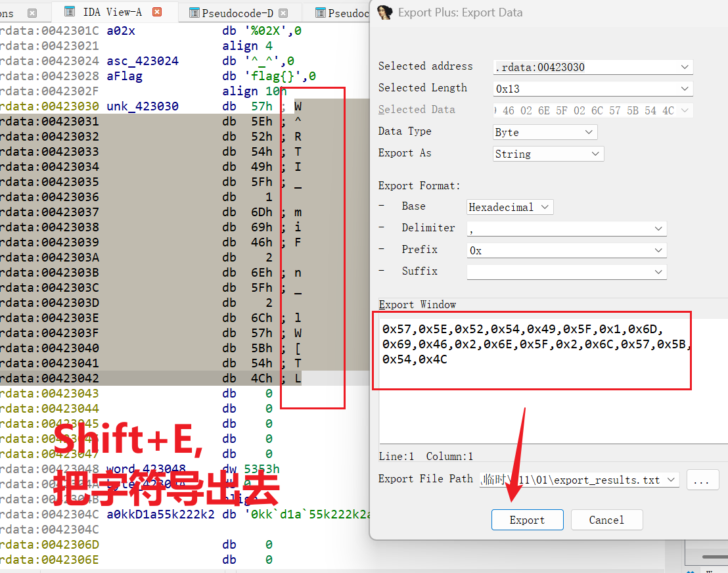Click the Cancel button
Image resolution: width=728 pixels, height=573 pixels.
point(607,520)
